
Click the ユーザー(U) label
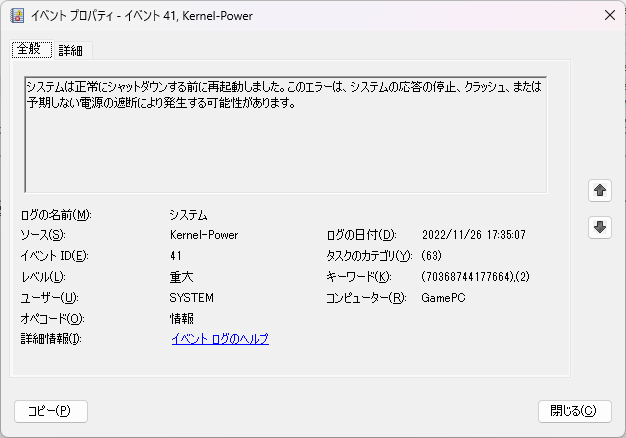point(50,298)
